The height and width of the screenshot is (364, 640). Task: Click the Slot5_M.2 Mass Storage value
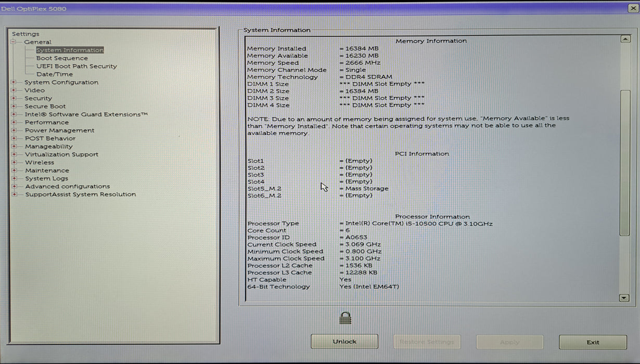tap(364, 189)
